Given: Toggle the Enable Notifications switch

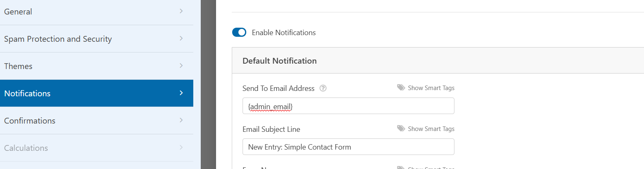Looking at the screenshot, I should (x=239, y=33).
